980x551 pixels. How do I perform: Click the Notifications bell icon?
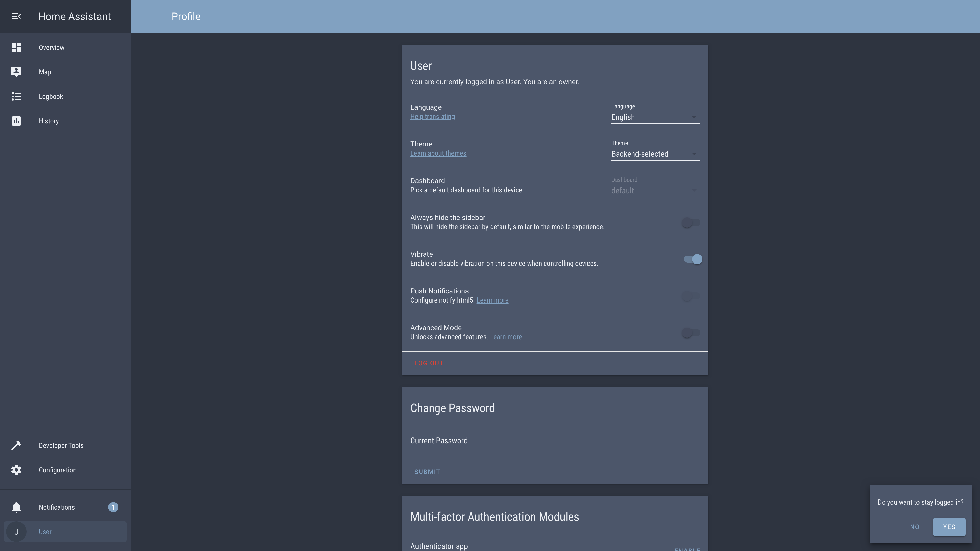point(16,507)
